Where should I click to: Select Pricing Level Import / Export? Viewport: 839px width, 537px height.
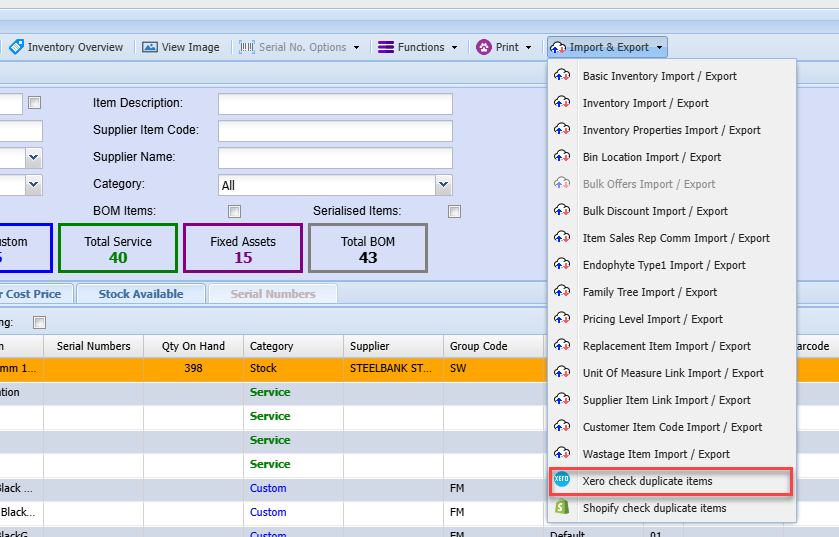point(652,319)
